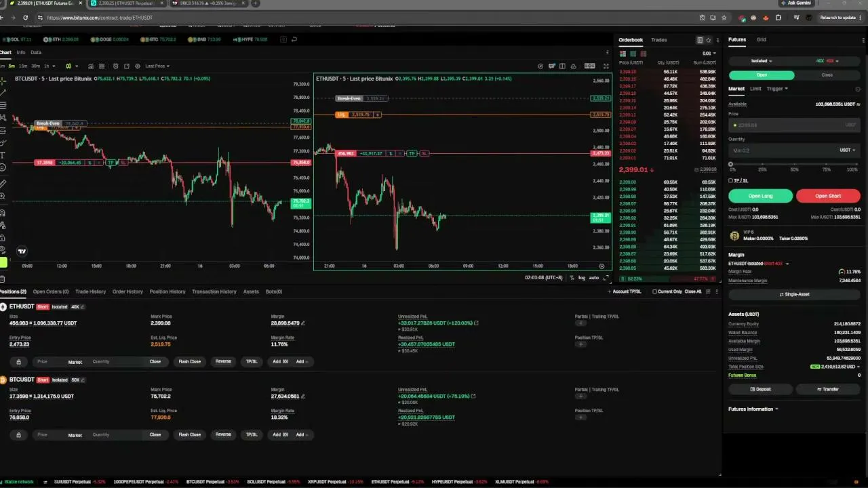Screen dimensions: 868x488
Task: Select the Open order side toggle
Action: click(762, 75)
